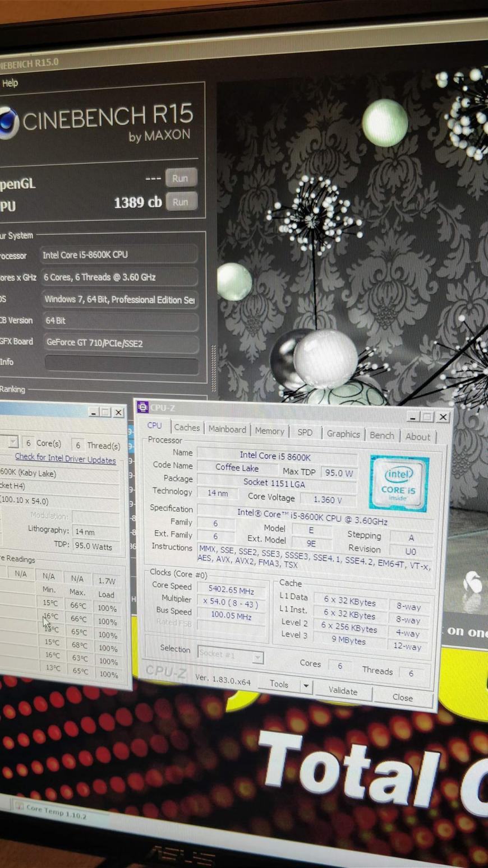The height and width of the screenshot is (868, 488).
Task: Click the Intel Core i5 logo in CPU-Z
Action: pos(399,484)
